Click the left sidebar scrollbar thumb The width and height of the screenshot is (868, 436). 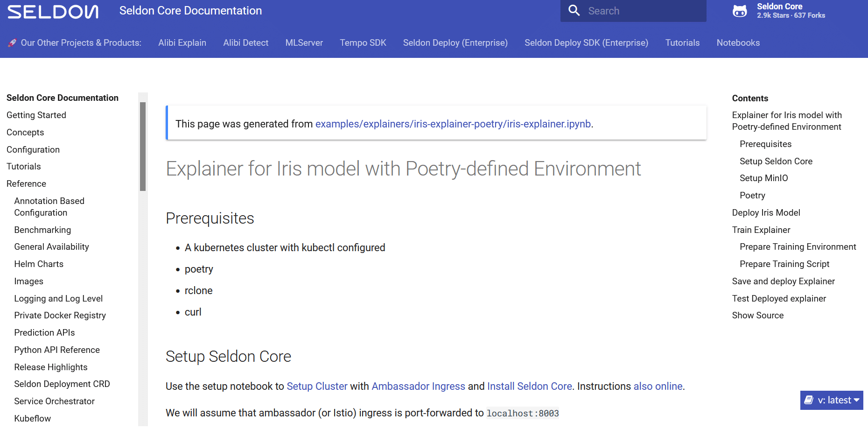click(143, 147)
